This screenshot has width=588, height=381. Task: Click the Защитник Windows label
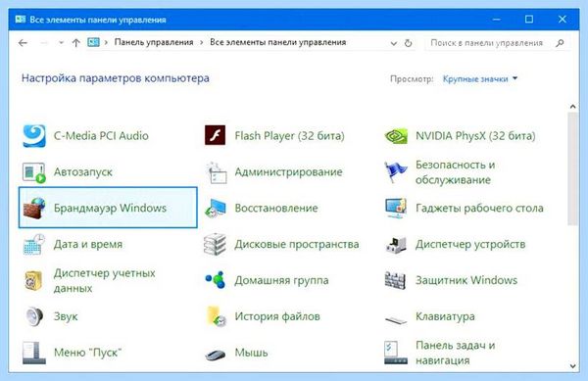[466, 280]
